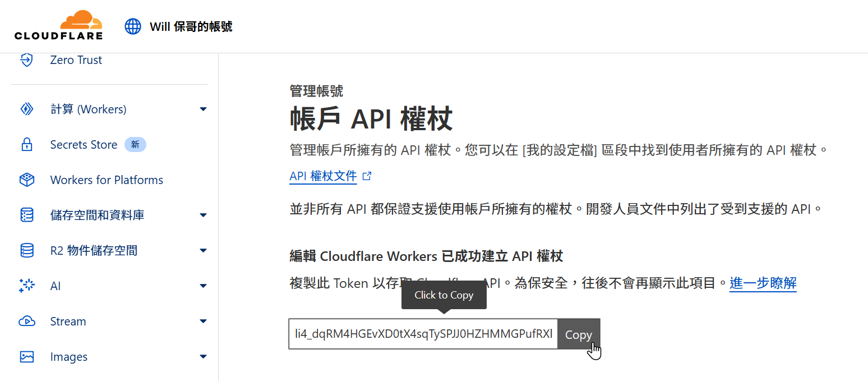This screenshot has height=381, width=868.
Task: Click the R2 物件儲存空間 sidebar label
Action: click(94, 250)
